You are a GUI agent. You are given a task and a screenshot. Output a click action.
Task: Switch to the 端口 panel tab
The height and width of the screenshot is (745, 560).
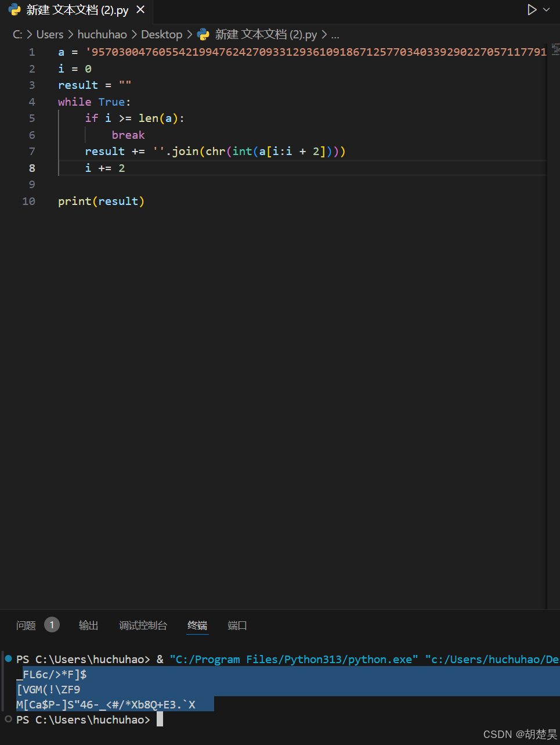pos(237,625)
